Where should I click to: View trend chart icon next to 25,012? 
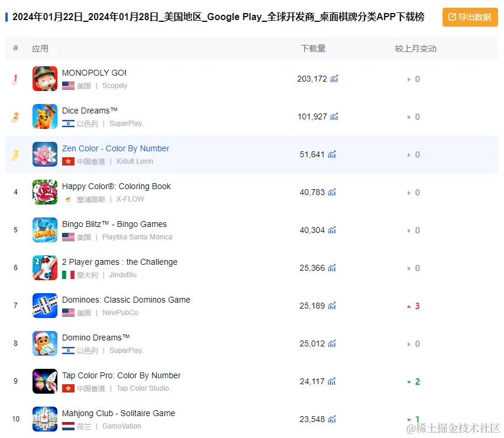(332, 343)
